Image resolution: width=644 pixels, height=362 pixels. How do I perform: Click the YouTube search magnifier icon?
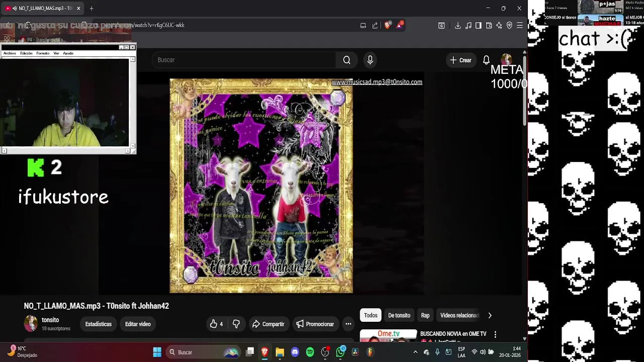(347, 60)
